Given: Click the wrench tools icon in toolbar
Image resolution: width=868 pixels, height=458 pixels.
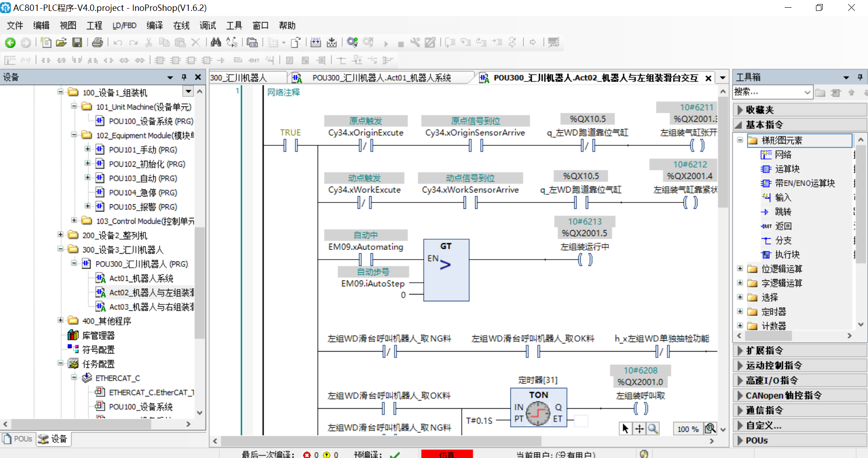Looking at the screenshot, I should click(x=415, y=43).
